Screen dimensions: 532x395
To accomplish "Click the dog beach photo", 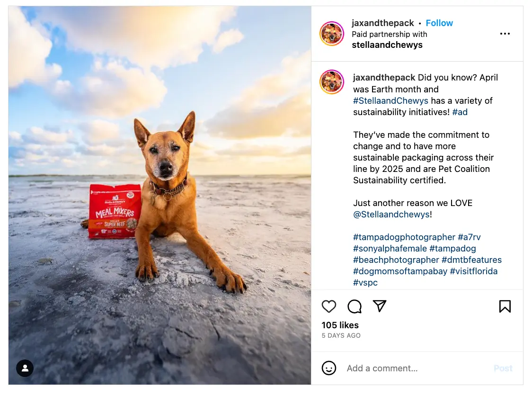I will click(x=160, y=195).
